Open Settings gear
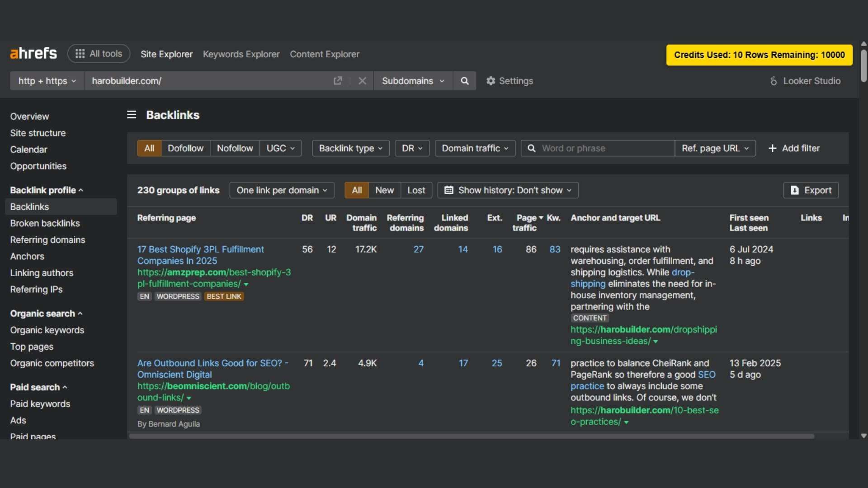 click(509, 81)
